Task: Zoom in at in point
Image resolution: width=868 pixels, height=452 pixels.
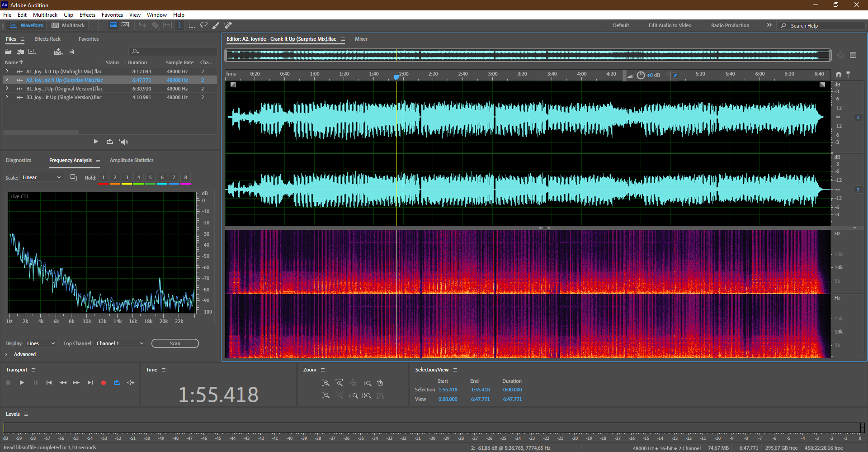Action: tap(354, 395)
